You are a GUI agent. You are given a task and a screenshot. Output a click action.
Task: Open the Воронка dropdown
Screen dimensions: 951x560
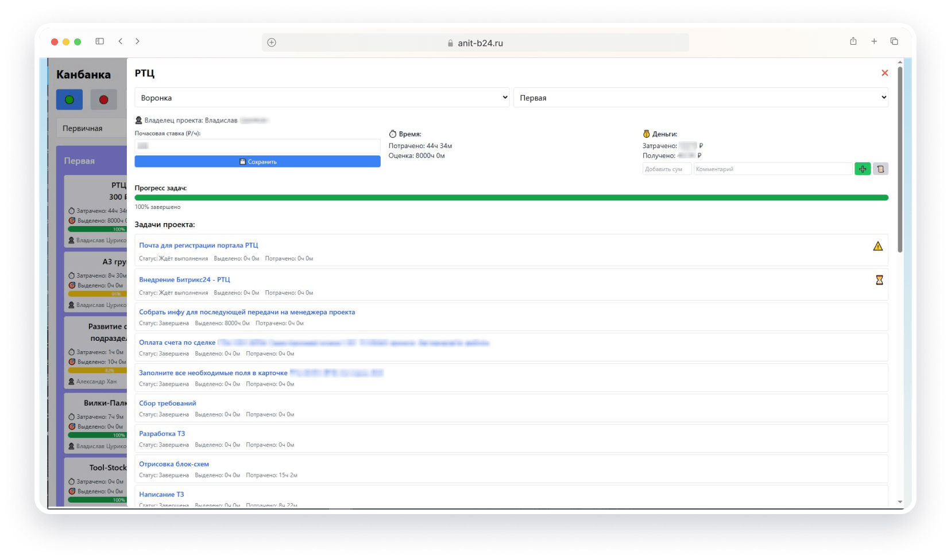tap(322, 98)
